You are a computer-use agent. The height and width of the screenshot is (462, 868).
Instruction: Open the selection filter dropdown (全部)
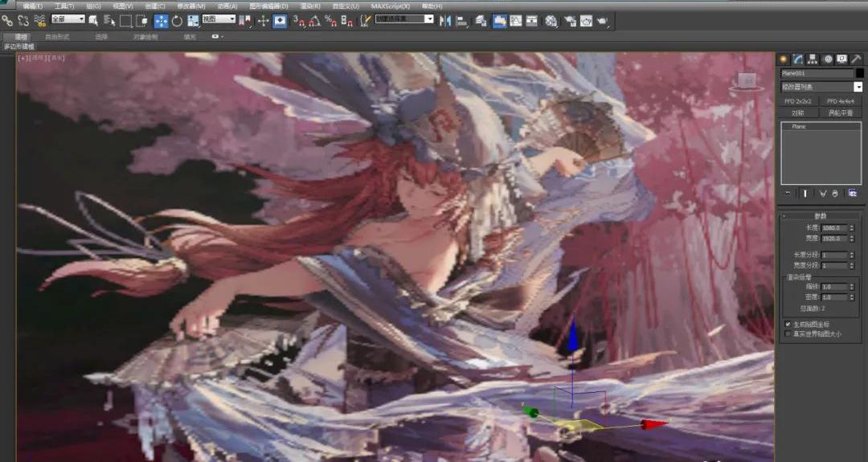coord(68,18)
